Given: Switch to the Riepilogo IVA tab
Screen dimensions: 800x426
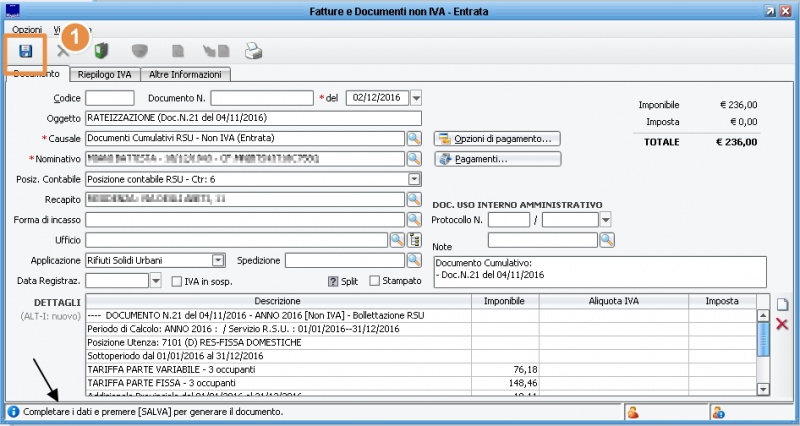Looking at the screenshot, I should [104, 74].
